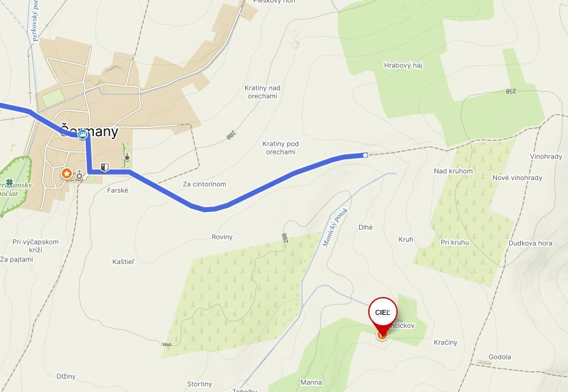The image size is (568, 392).
Task: Click the Nové vinohrady label
Action: [517, 178]
